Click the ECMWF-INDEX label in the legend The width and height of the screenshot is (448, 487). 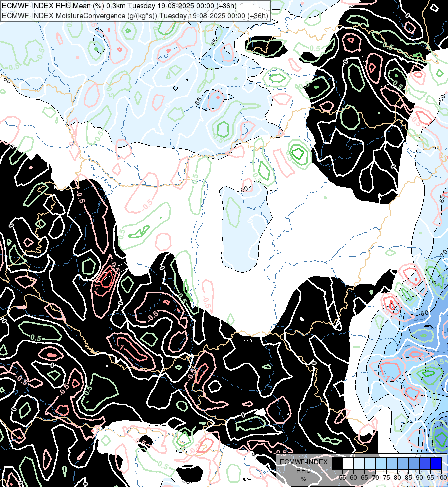[304, 462]
